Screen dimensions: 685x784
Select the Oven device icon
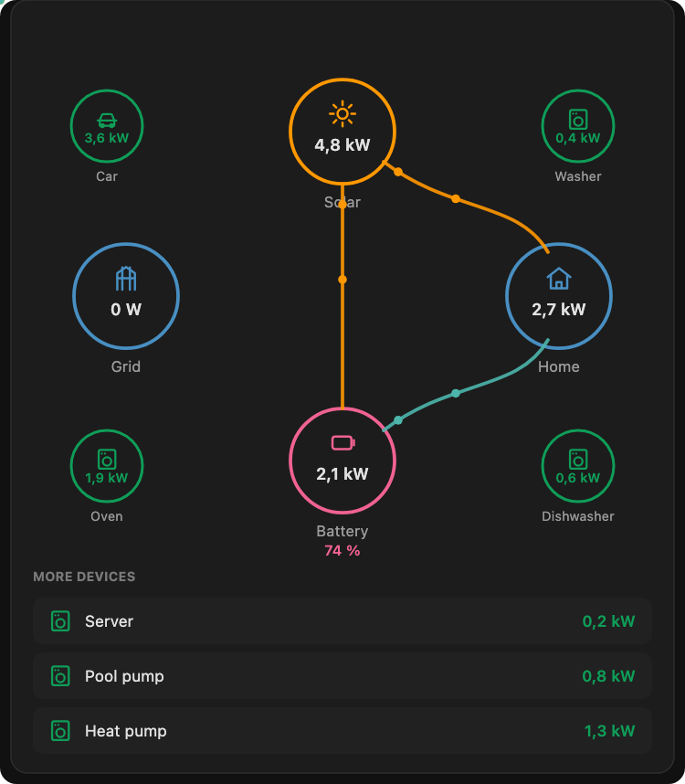click(x=107, y=459)
